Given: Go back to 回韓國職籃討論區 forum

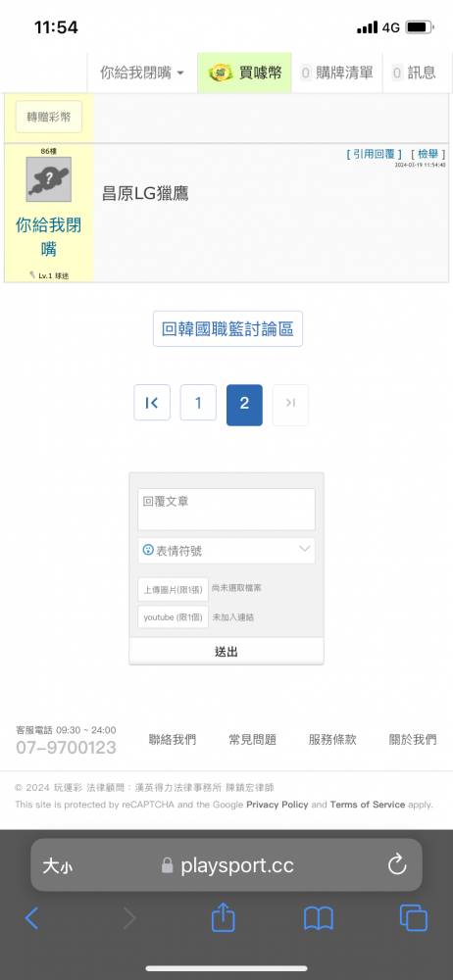Looking at the screenshot, I should 227,328.
